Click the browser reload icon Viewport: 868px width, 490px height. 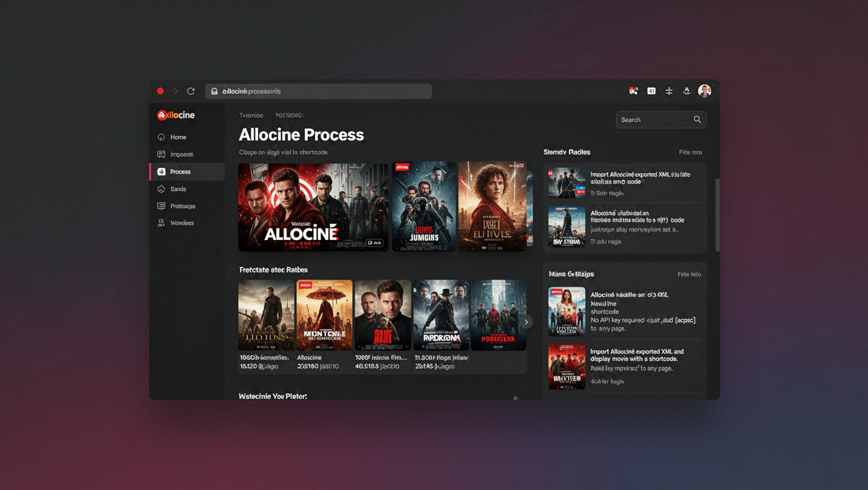(x=190, y=91)
